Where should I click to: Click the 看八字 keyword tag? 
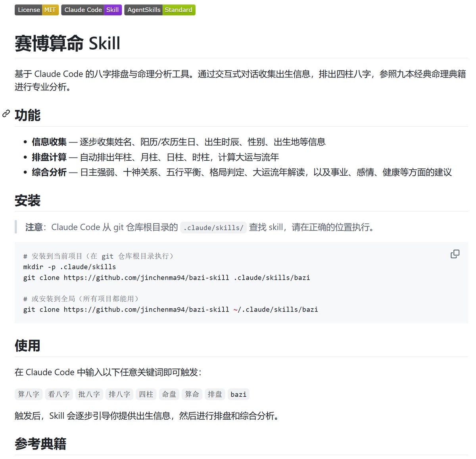tap(59, 394)
